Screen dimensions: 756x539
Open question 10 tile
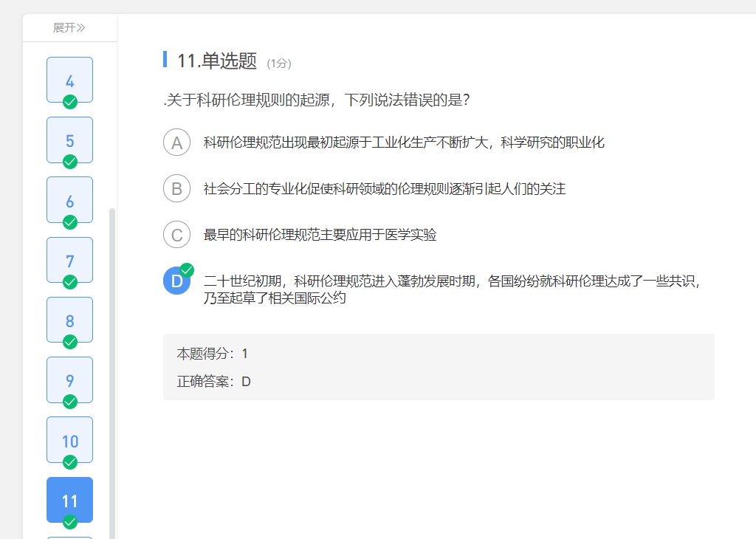[x=70, y=439]
